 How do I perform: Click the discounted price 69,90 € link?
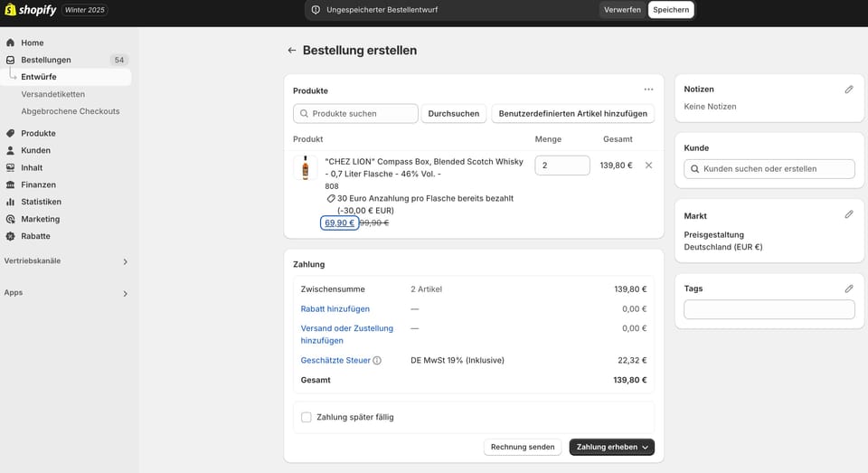point(339,222)
